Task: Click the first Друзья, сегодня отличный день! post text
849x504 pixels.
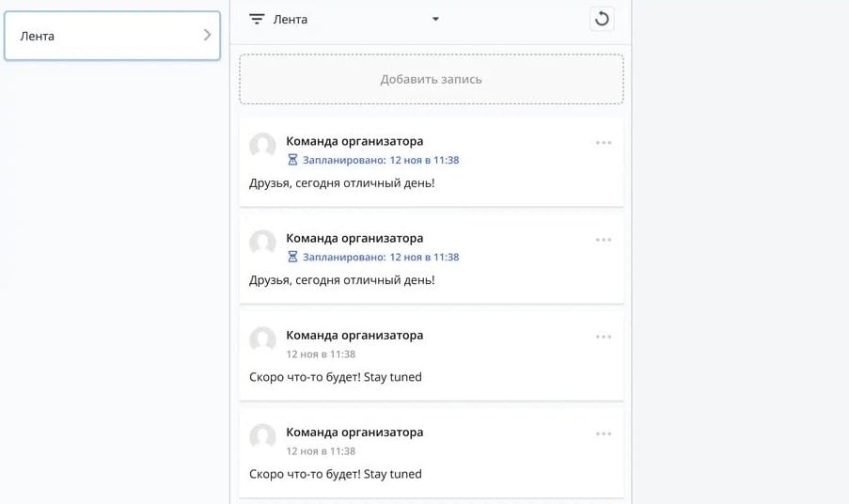Action: pos(342,182)
